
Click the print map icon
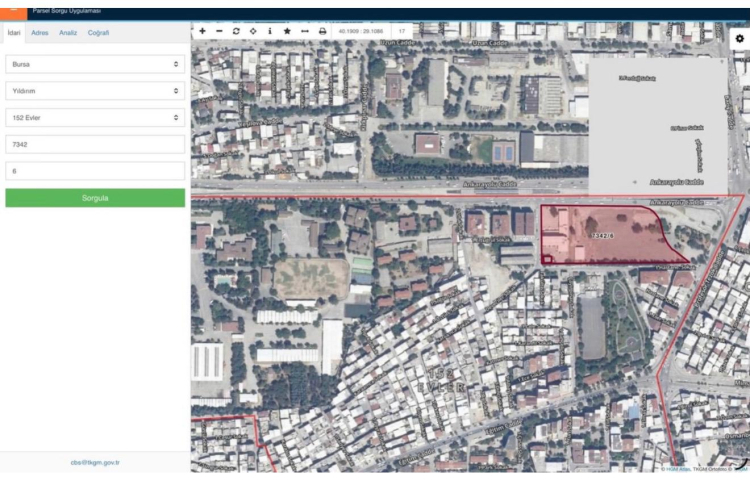click(322, 31)
